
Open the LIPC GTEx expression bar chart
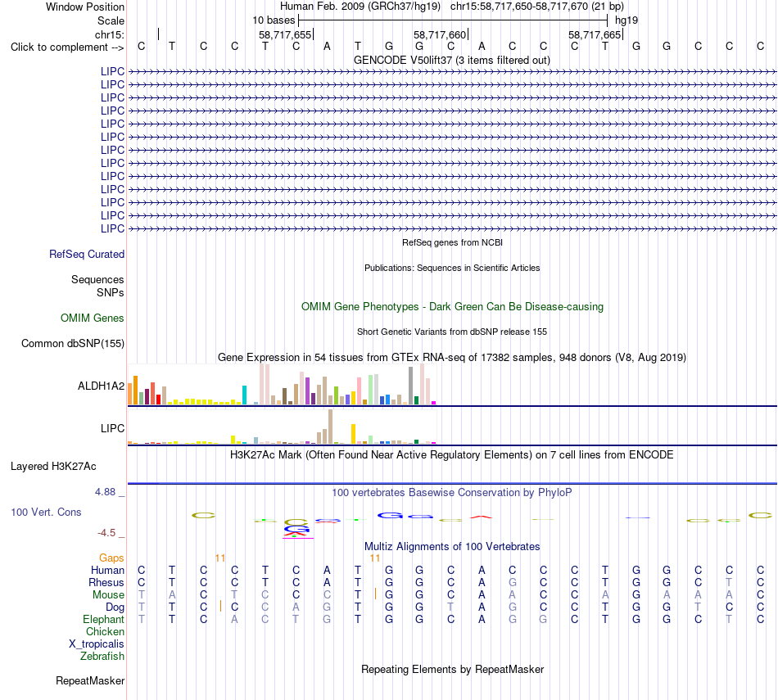(282, 427)
